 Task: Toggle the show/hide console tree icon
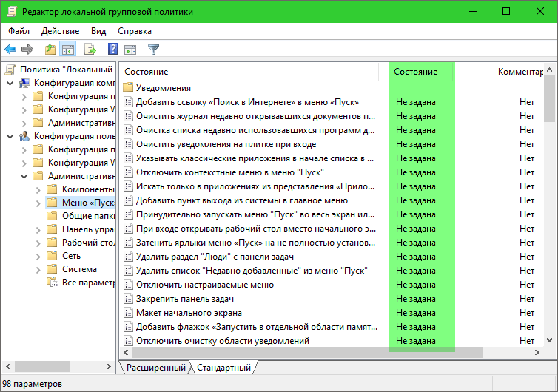click(x=68, y=50)
